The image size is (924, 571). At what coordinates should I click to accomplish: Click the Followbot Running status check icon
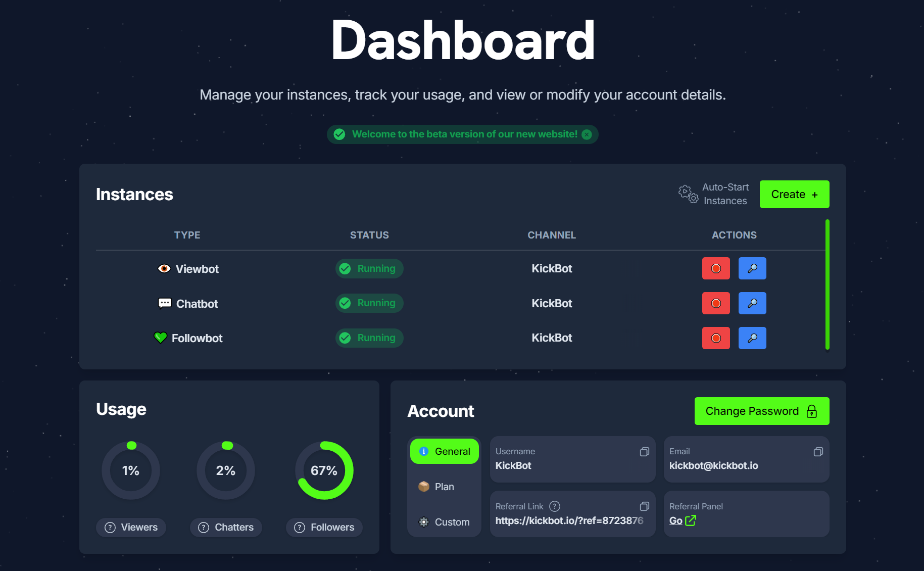[345, 338]
